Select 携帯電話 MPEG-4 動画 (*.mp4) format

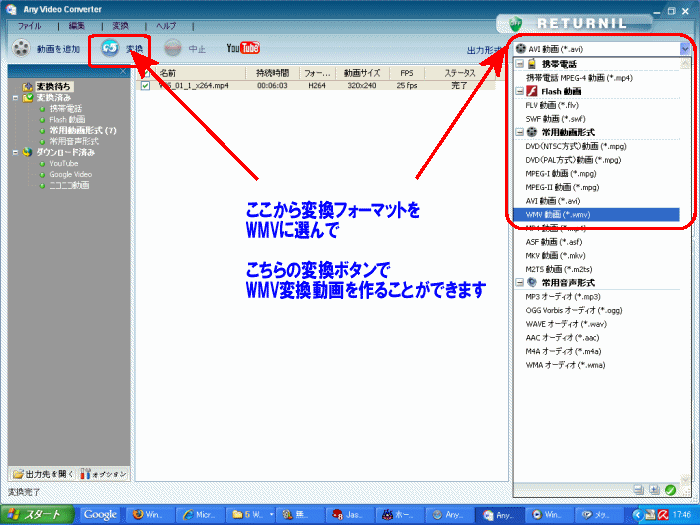(x=579, y=78)
